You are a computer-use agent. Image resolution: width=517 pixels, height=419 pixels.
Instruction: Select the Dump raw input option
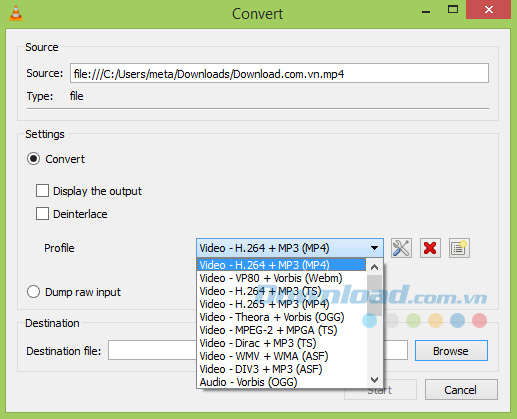(x=33, y=292)
